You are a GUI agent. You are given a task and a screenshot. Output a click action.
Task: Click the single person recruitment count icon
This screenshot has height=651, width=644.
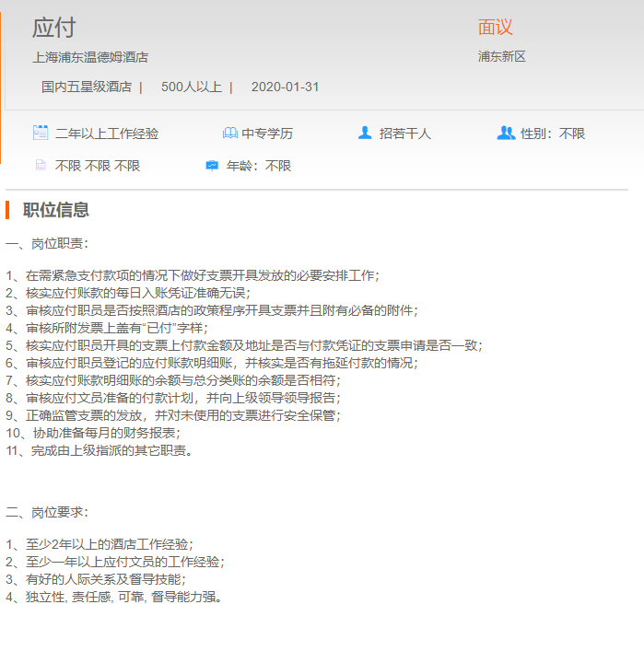tap(365, 133)
